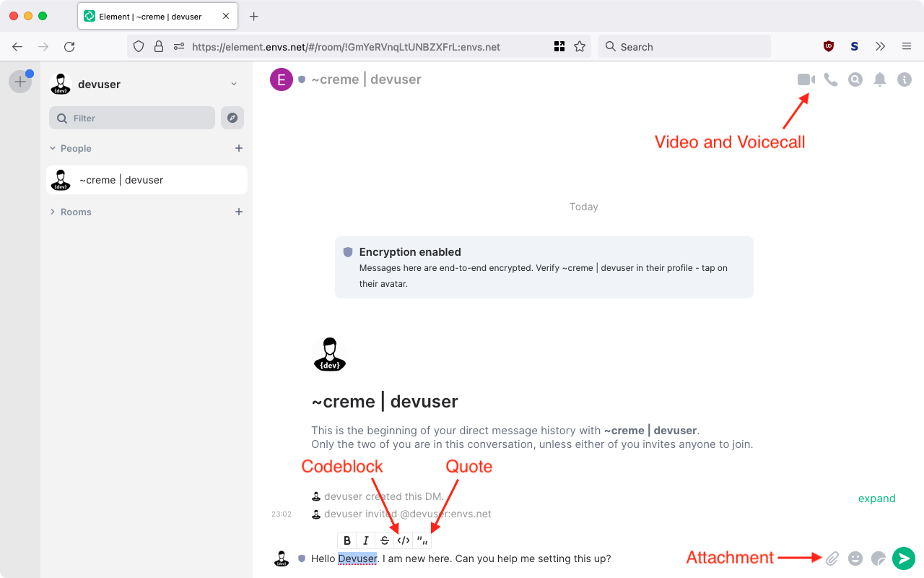Click the encryption shield in room header
924x578 pixels.
coord(302,79)
